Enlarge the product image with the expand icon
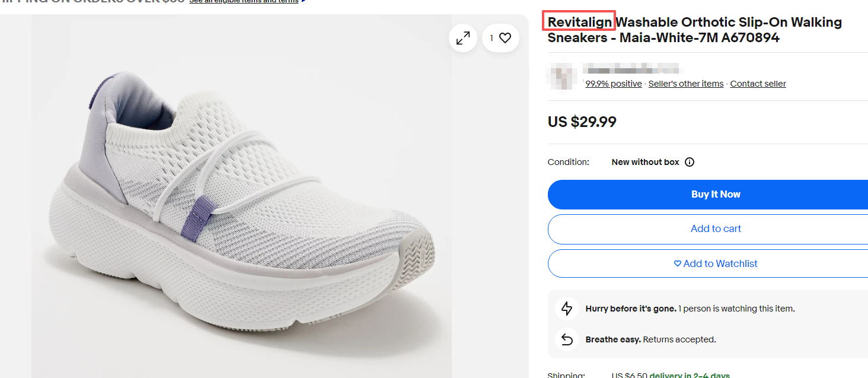 [463, 38]
